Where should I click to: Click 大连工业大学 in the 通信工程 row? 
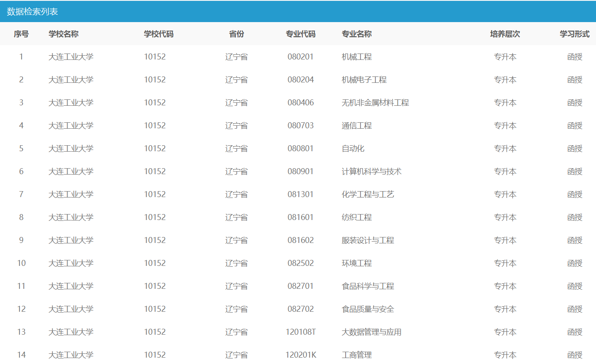(x=71, y=126)
